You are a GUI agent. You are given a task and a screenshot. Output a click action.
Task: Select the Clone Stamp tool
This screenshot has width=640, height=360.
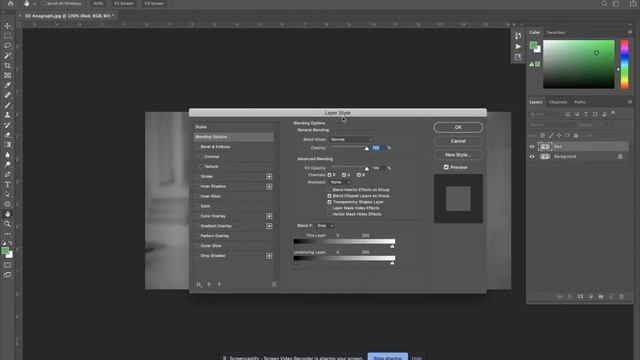tap(7, 115)
